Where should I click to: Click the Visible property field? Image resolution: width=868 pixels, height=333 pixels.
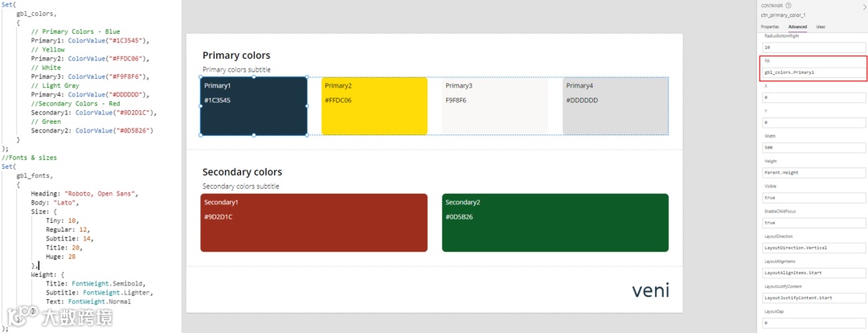tap(813, 198)
